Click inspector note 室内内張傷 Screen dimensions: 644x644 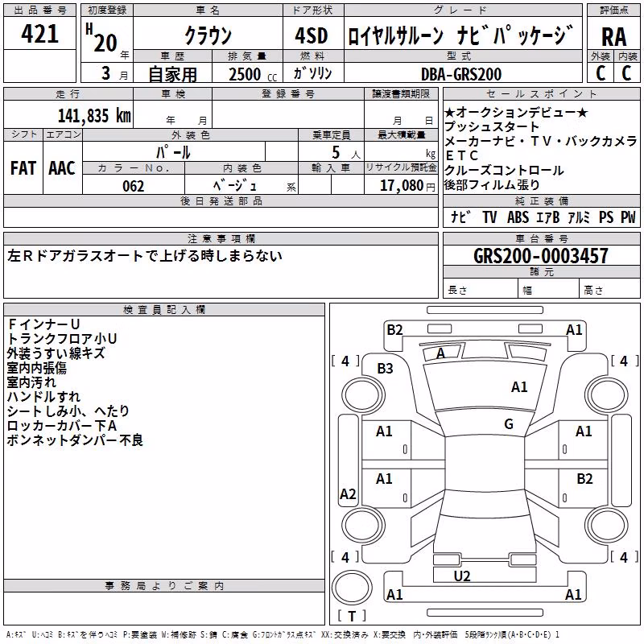(x=36, y=368)
